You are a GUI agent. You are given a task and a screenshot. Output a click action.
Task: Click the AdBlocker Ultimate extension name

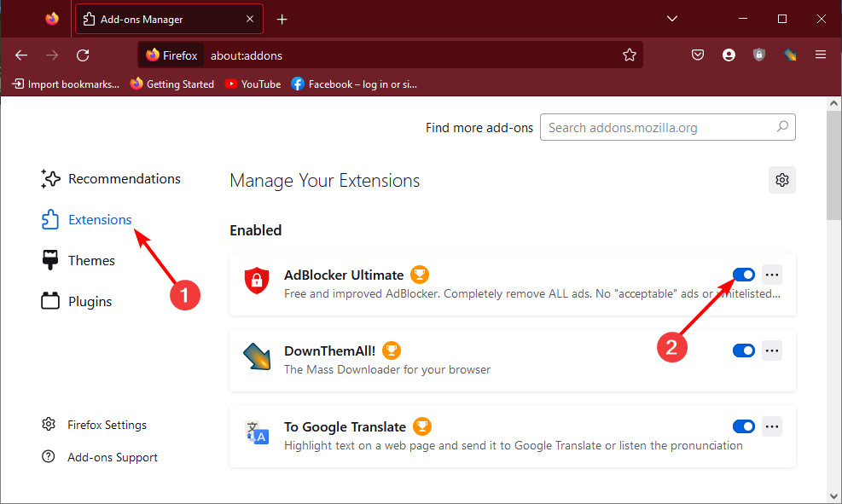(344, 275)
